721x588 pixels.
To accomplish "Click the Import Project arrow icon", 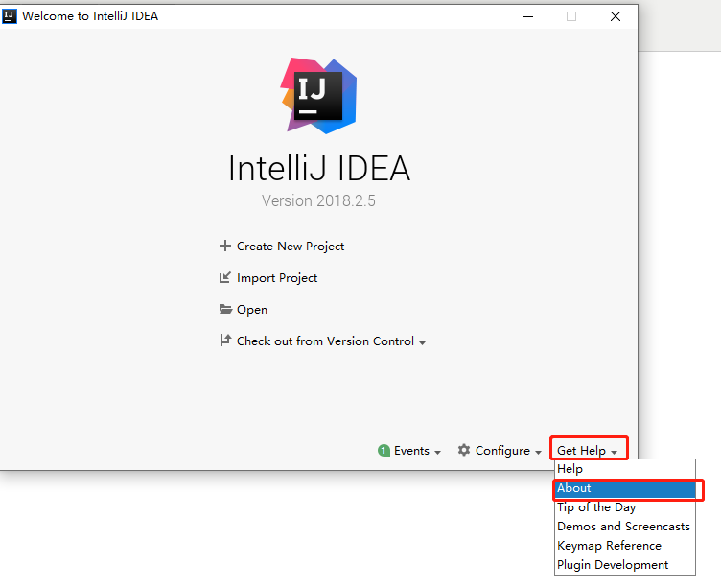I will (225, 278).
